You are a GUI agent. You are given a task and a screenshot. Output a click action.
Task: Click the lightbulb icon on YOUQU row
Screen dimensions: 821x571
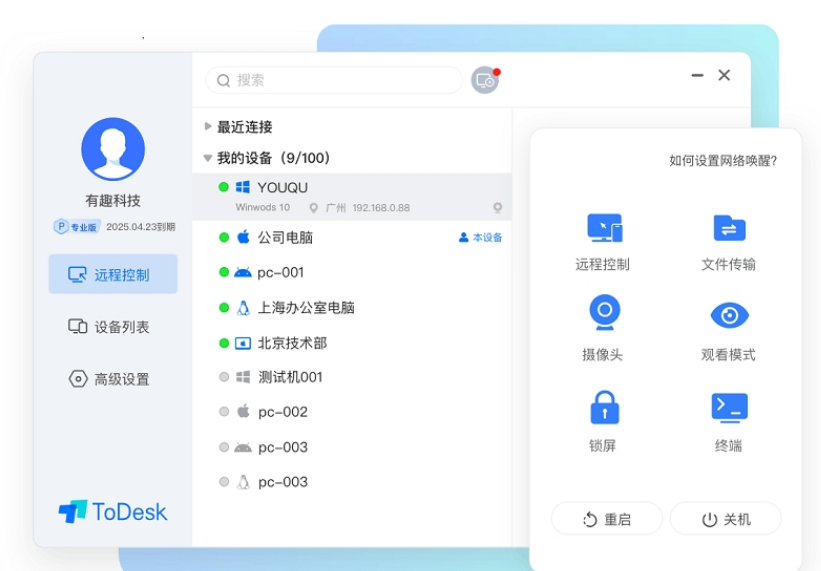point(497,208)
